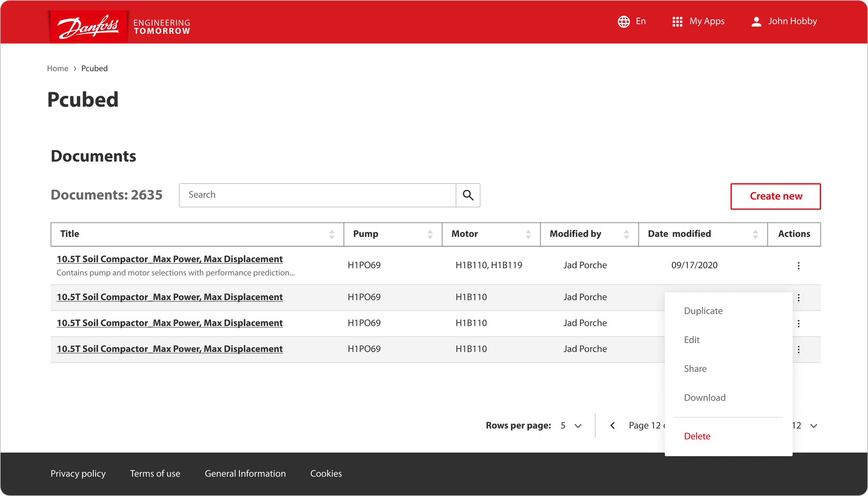Sort table by Pump column arrows
This screenshot has width=868, height=496.
(430, 234)
